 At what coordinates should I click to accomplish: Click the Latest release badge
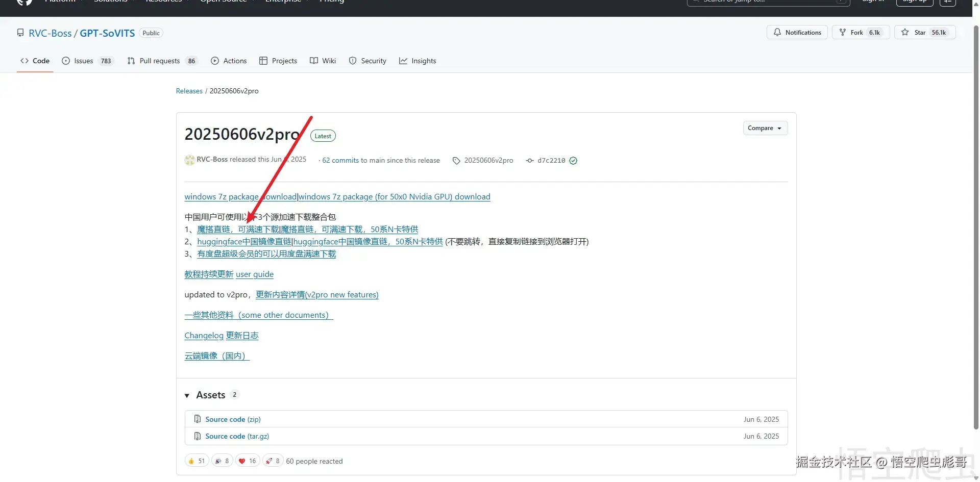(x=323, y=136)
